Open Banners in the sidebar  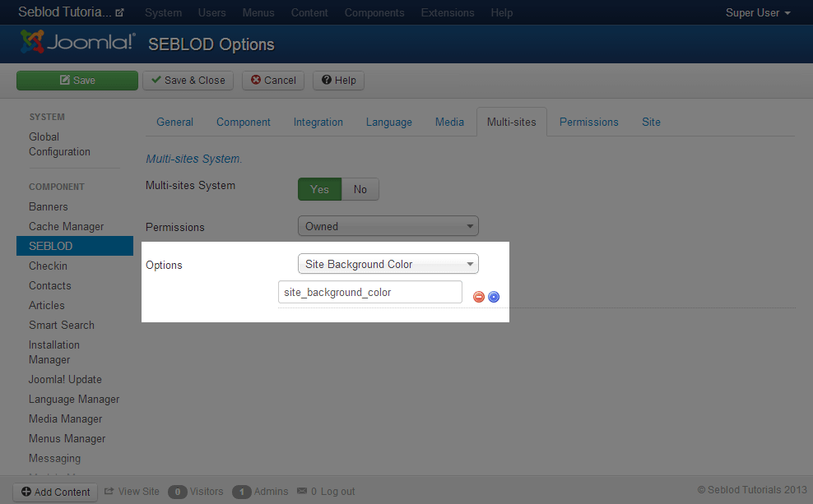click(x=49, y=206)
